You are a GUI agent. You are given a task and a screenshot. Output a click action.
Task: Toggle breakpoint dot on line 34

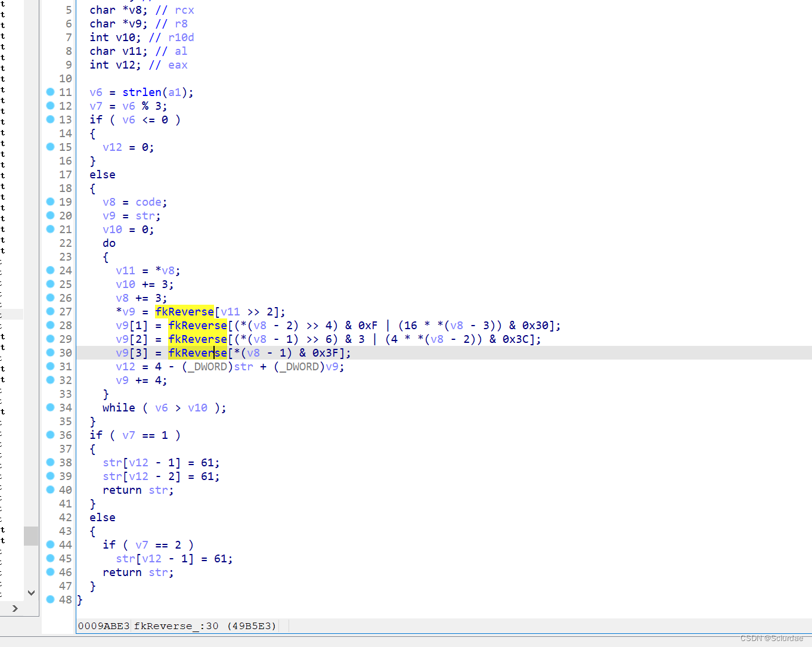pyautogui.click(x=50, y=407)
